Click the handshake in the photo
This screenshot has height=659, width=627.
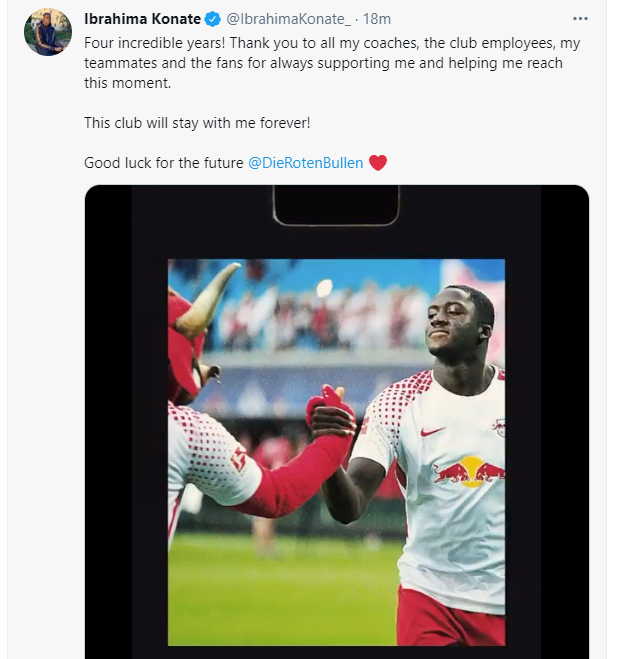click(330, 408)
